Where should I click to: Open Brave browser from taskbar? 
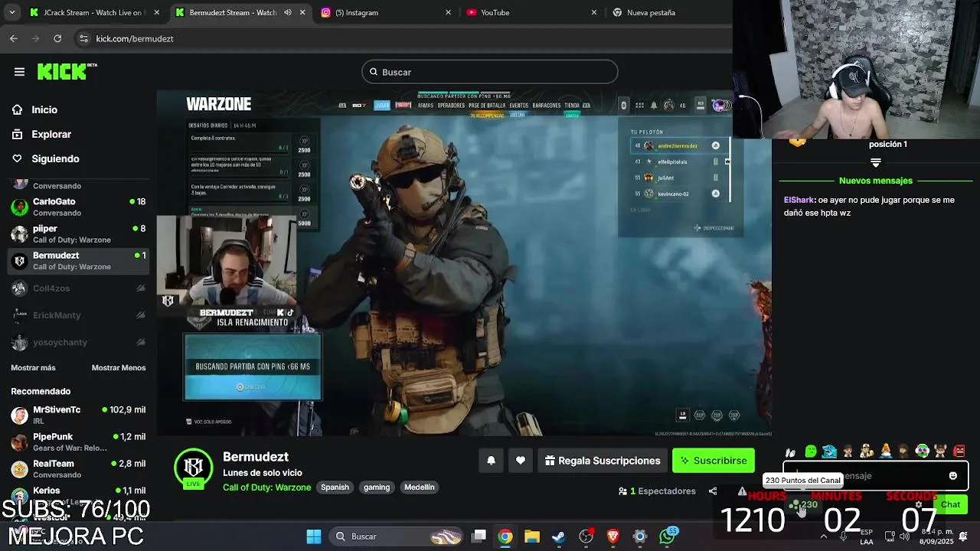[612, 536]
